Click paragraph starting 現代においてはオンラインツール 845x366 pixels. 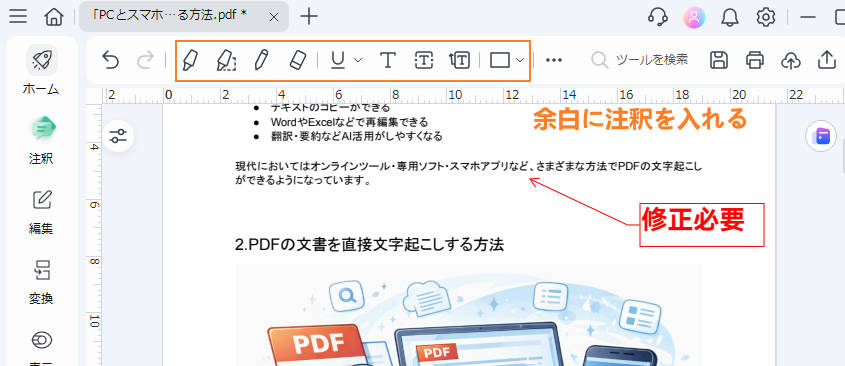coord(469,174)
